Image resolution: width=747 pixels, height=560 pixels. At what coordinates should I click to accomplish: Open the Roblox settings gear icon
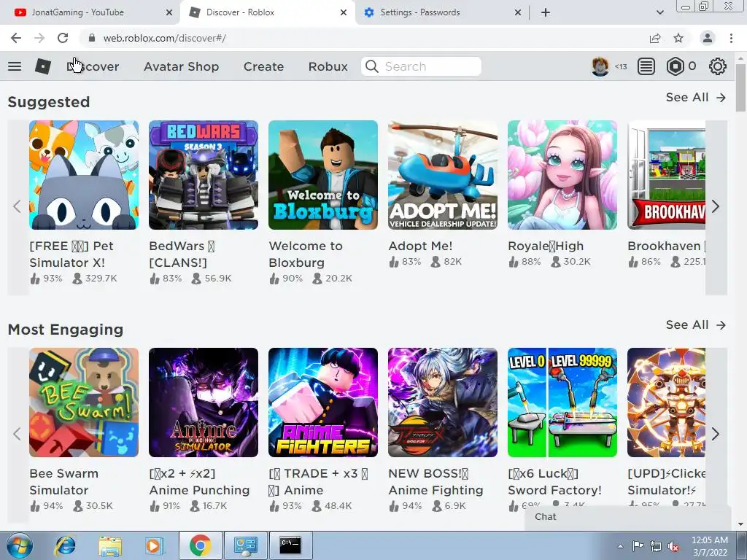click(718, 66)
